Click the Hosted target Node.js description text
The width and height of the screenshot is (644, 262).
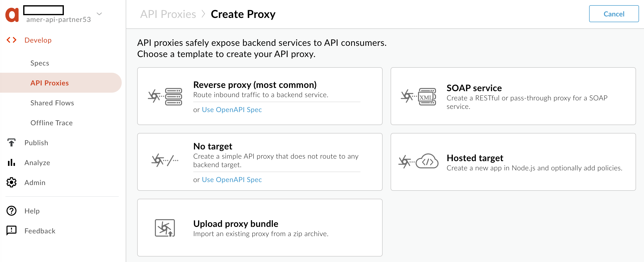click(535, 168)
